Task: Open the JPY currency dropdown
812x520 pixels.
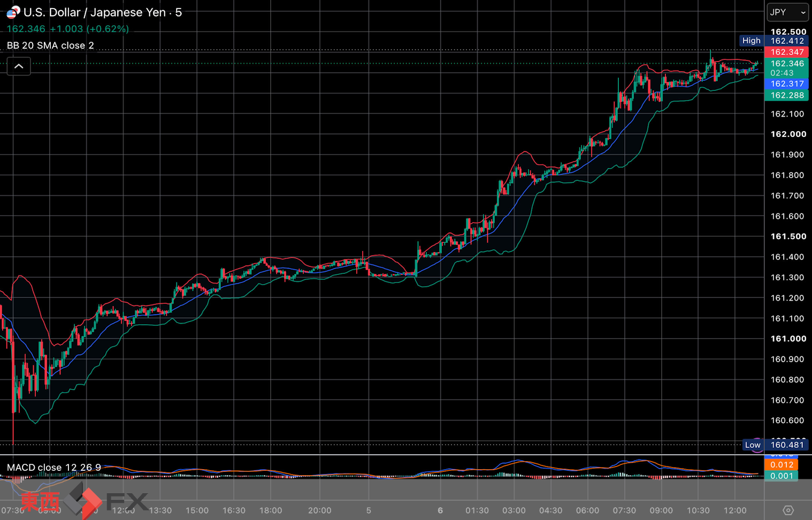Action: (x=787, y=12)
